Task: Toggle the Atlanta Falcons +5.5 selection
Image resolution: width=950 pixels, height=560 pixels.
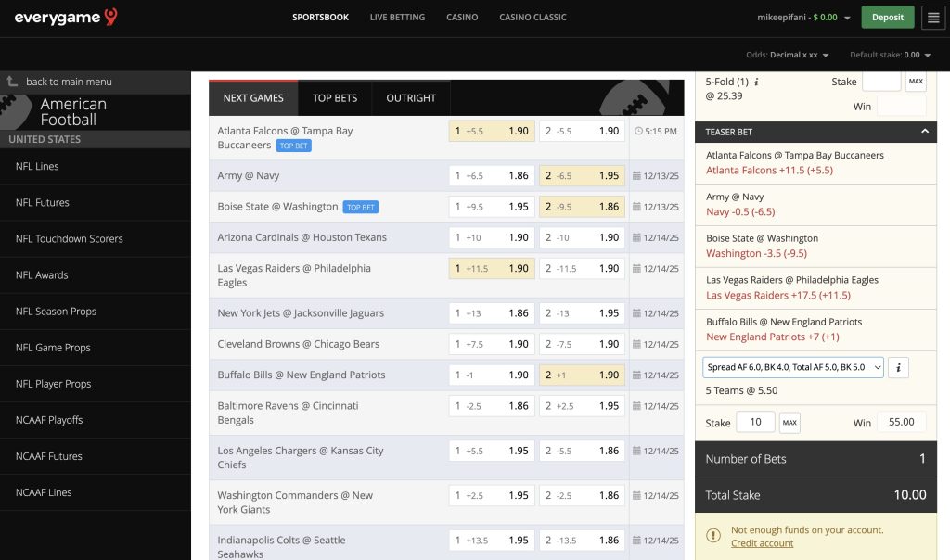Action: (x=494, y=131)
